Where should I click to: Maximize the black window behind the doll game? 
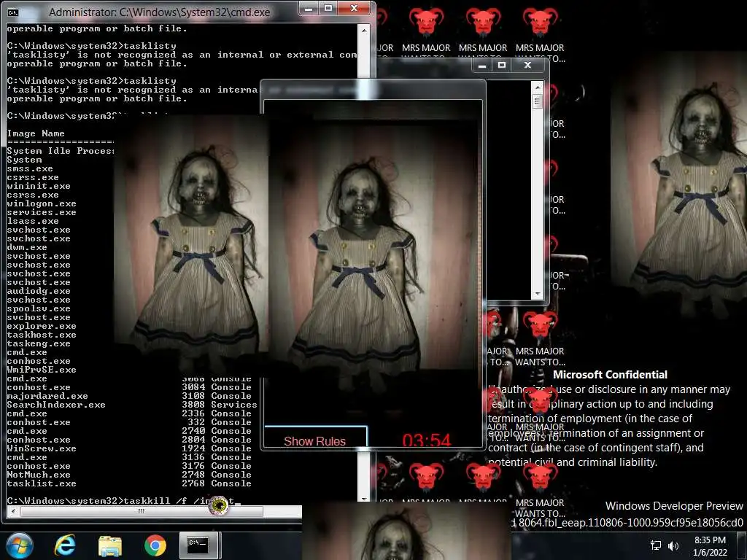502,65
